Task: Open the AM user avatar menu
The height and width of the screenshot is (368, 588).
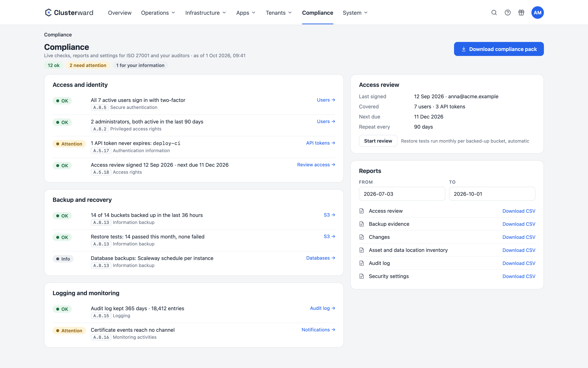Action: (x=537, y=13)
